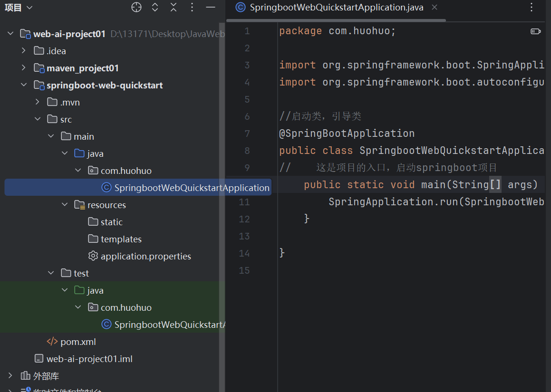Collapse the main folder
Image resolution: width=551 pixels, height=392 pixels.
point(51,136)
